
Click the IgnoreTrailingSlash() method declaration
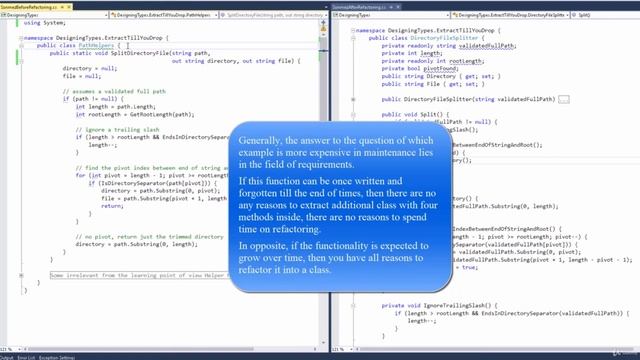click(440, 306)
